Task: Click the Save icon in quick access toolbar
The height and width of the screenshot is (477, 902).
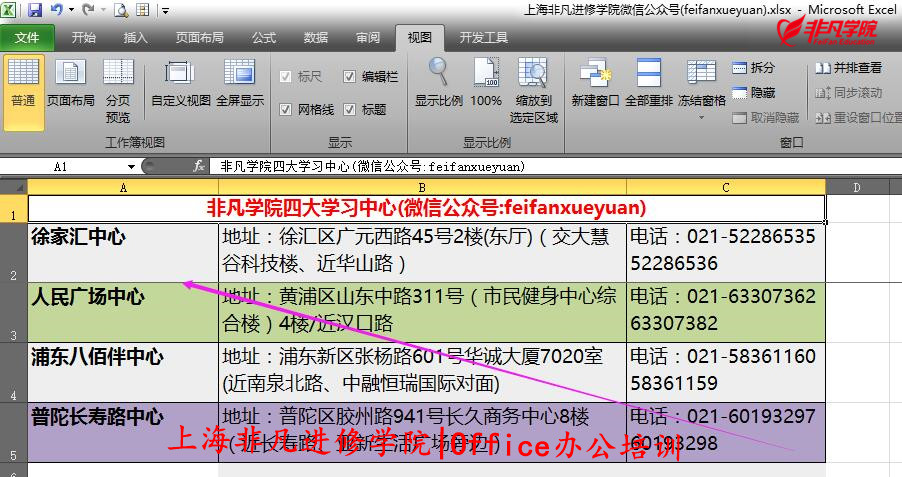Action: (35, 9)
